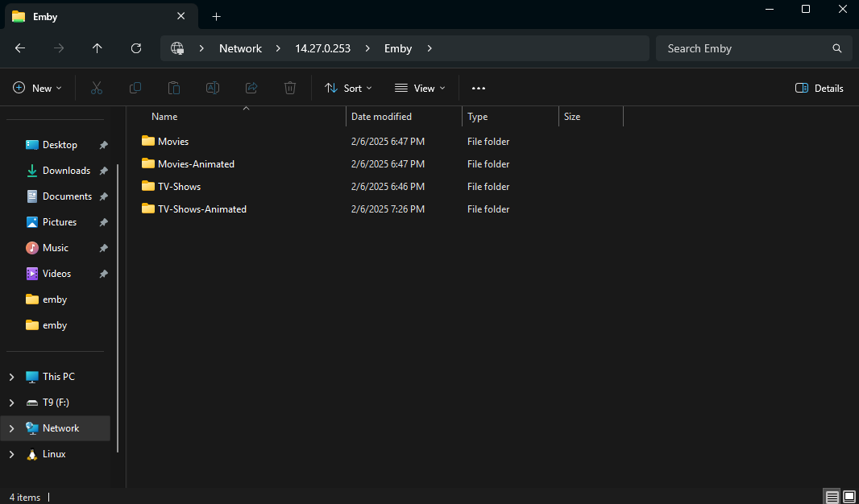Select Linux in navigation pane
Image resolution: width=859 pixels, height=504 pixels.
pyautogui.click(x=55, y=454)
